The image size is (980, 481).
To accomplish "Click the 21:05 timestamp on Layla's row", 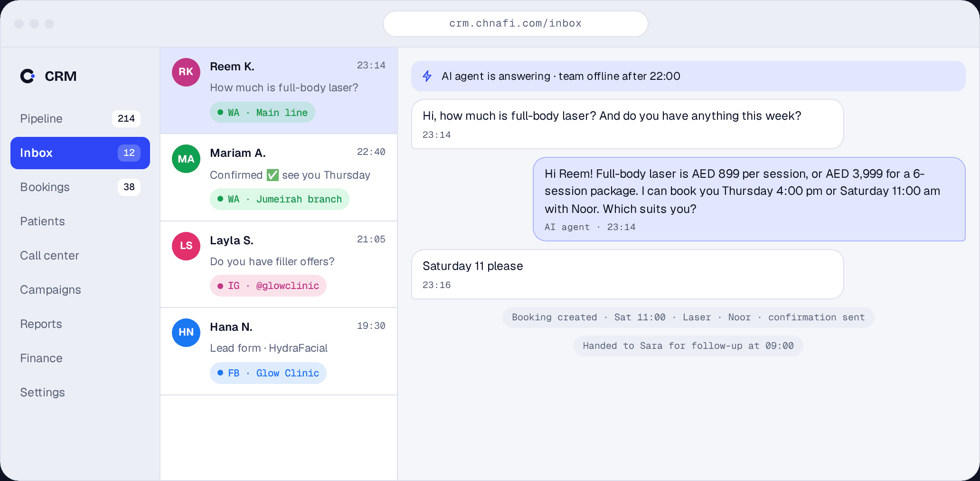I will pos(371,240).
